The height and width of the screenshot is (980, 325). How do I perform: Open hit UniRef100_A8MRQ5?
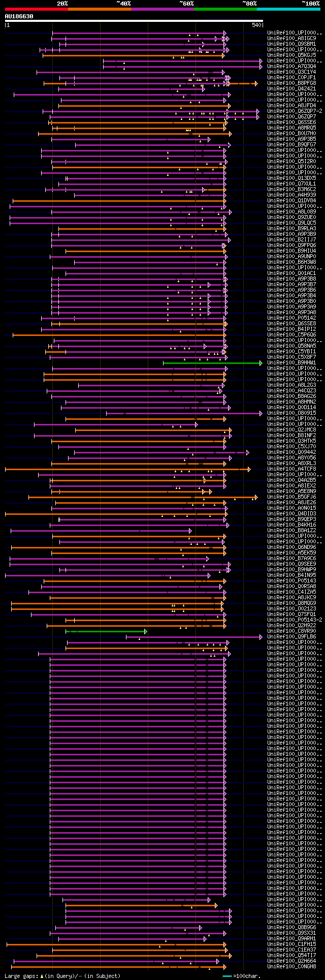(x=291, y=128)
